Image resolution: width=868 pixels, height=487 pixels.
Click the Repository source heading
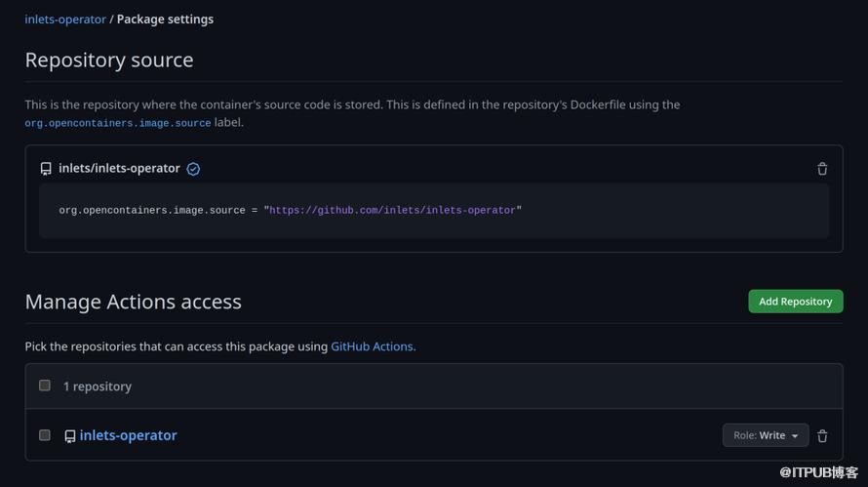click(x=109, y=60)
